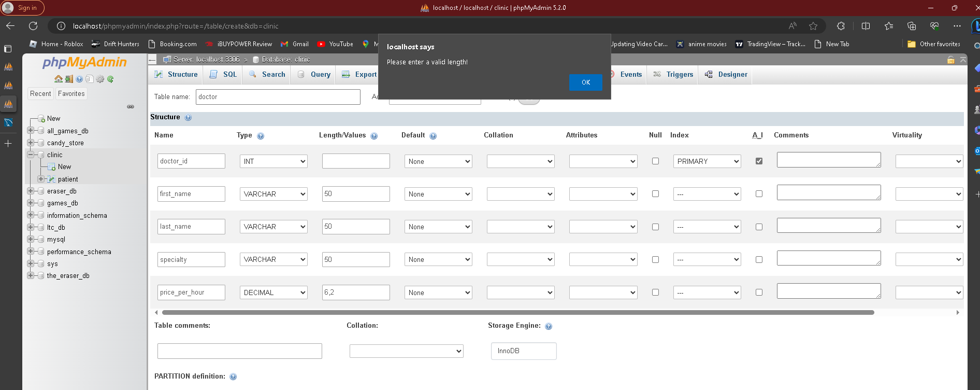Switch to the SQL tab
Image resolution: width=980 pixels, height=390 pixels.
pyautogui.click(x=223, y=75)
